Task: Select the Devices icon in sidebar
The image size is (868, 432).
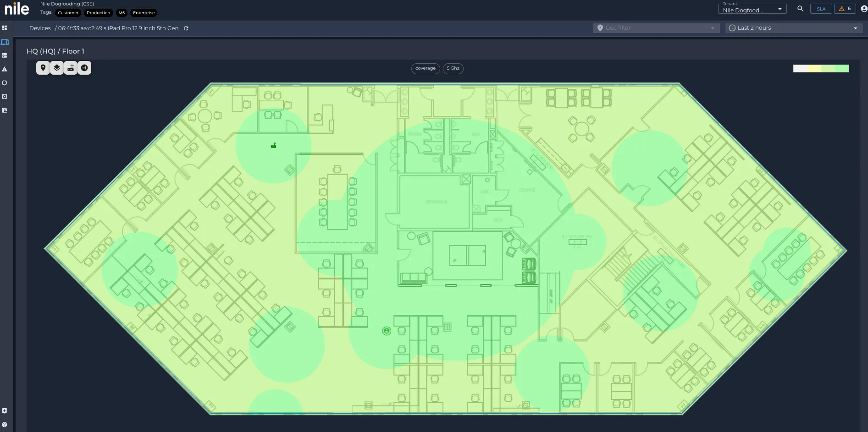Action: tap(5, 42)
